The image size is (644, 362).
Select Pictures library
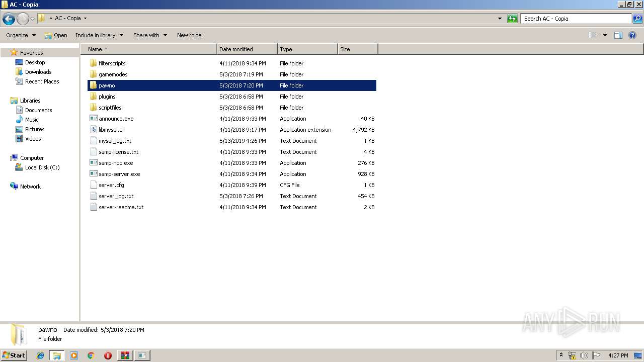[35, 129]
